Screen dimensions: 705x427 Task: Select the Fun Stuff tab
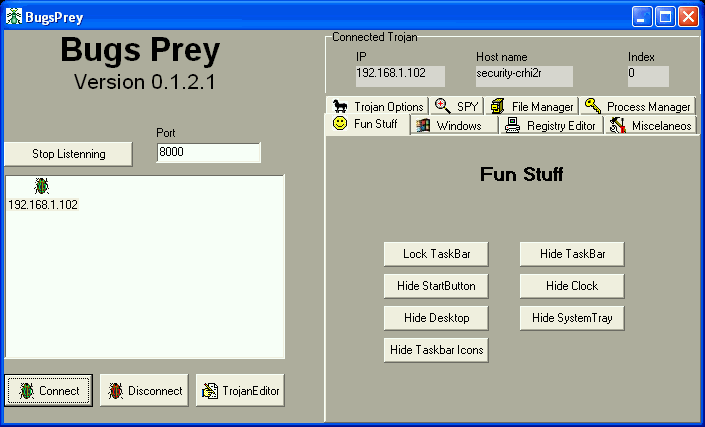coord(366,125)
